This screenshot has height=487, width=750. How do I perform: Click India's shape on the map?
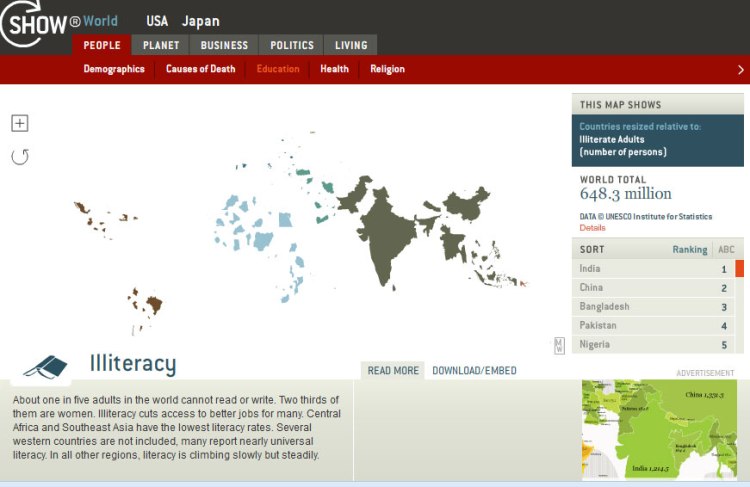(x=385, y=240)
